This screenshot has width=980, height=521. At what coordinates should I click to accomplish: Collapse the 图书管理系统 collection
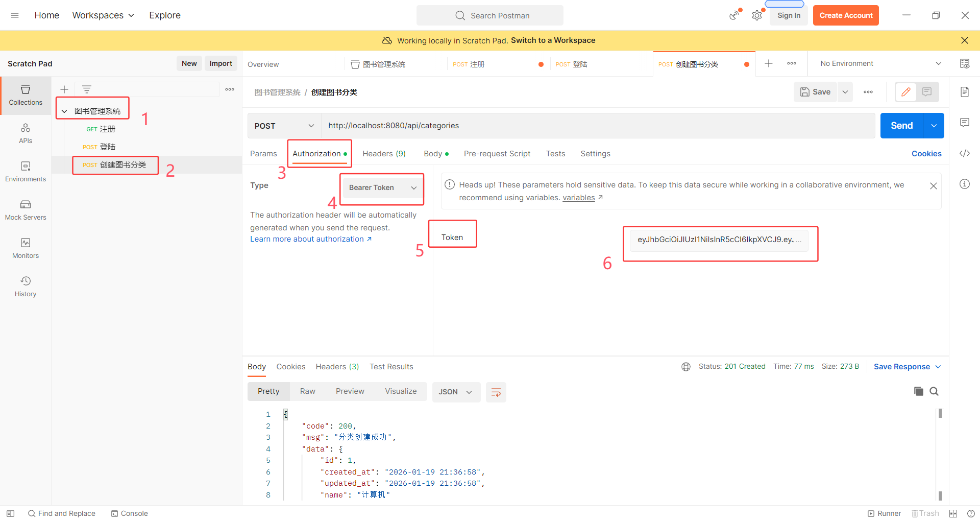[64, 111]
